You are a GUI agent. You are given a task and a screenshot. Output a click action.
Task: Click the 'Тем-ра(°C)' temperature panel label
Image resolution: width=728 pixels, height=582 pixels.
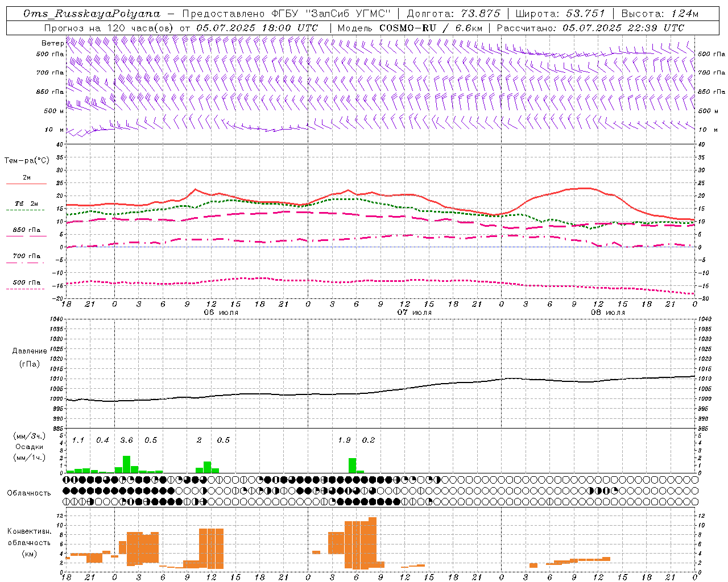click(x=26, y=161)
